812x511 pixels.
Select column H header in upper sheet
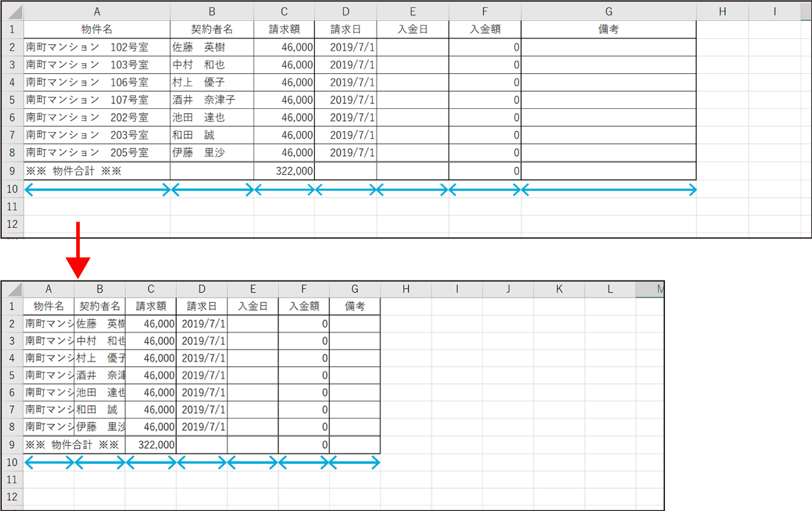coord(722,11)
